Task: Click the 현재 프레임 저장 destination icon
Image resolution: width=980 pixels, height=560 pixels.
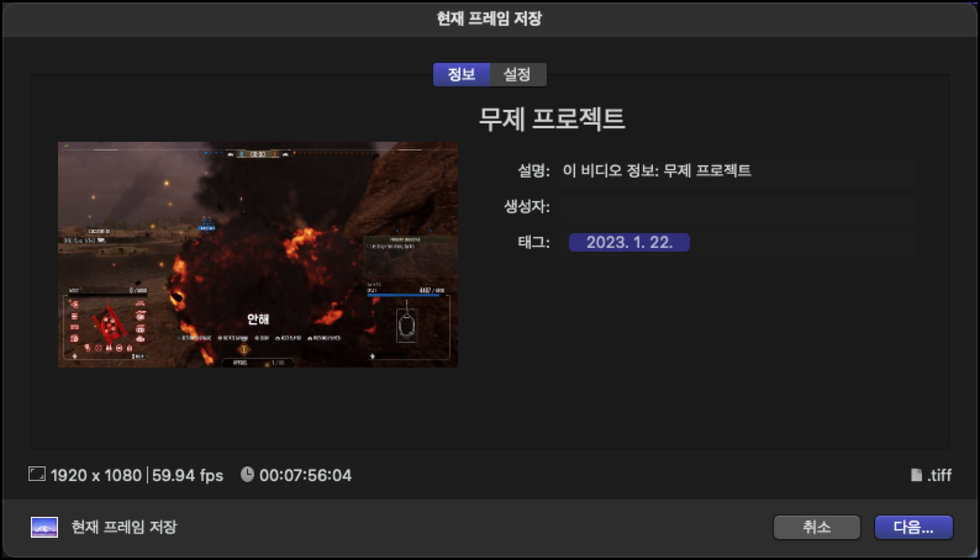Action: tap(44, 527)
